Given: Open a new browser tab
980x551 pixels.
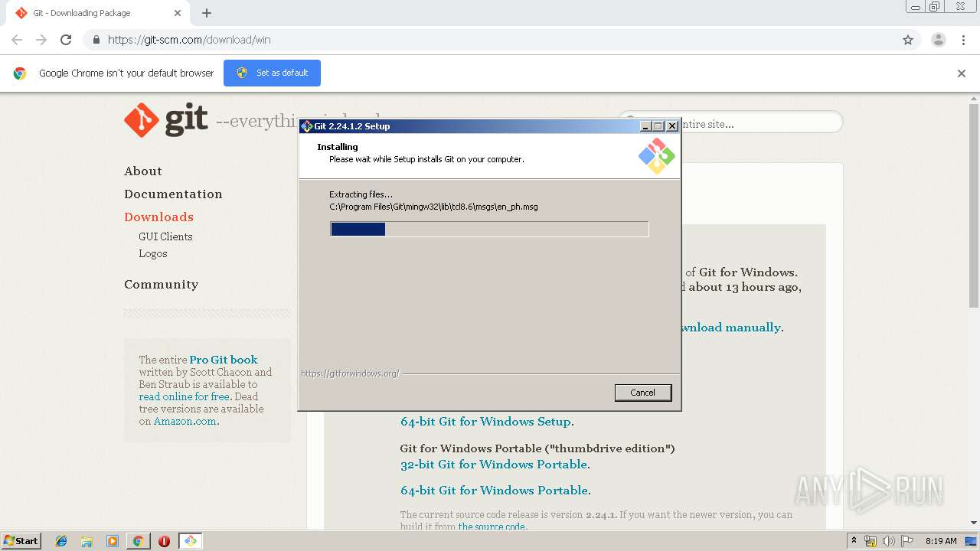Looking at the screenshot, I should coord(207,13).
